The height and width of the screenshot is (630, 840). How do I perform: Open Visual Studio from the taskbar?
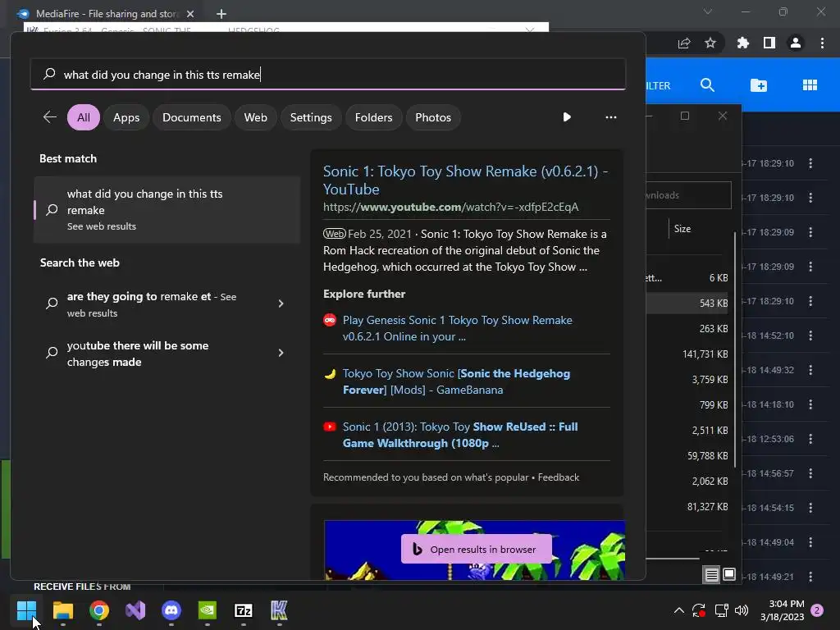click(135, 610)
